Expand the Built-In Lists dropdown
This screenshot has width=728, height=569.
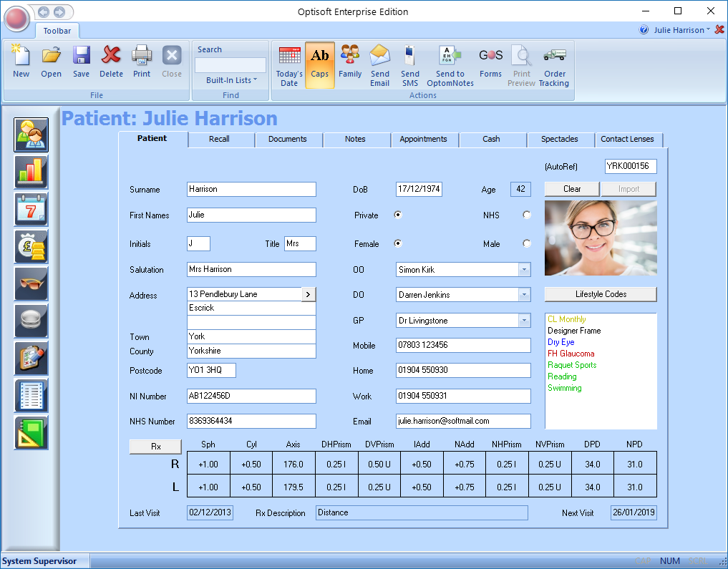231,80
